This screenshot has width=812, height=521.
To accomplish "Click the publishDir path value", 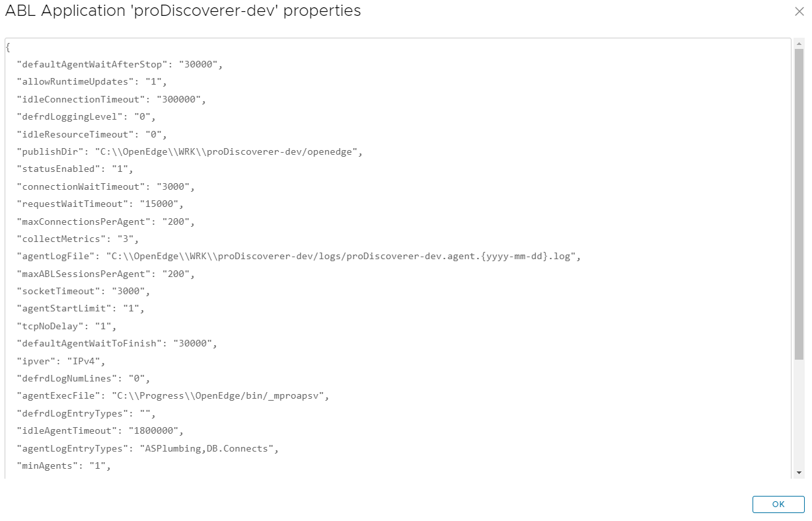I will point(229,151).
